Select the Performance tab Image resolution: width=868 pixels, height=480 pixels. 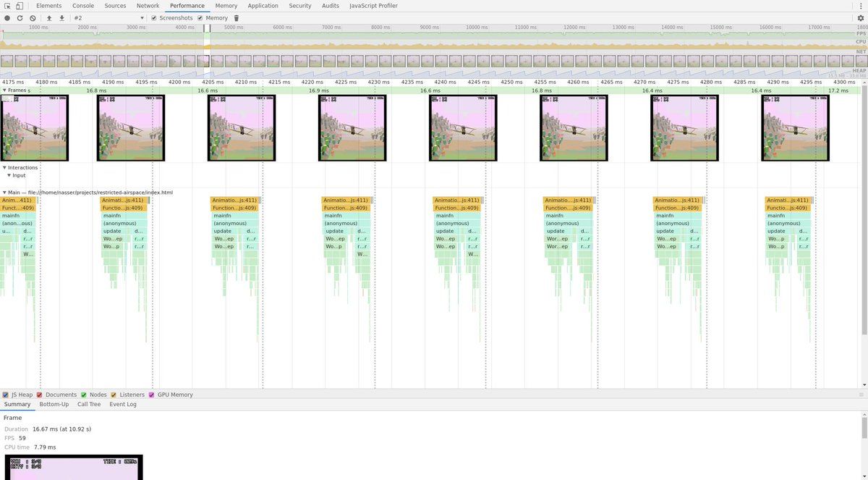pos(187,6)
